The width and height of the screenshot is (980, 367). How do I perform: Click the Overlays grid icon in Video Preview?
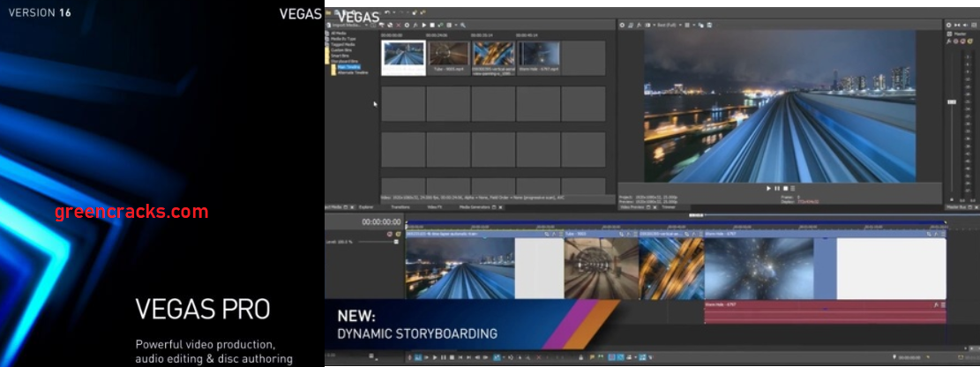coord(687,25)
